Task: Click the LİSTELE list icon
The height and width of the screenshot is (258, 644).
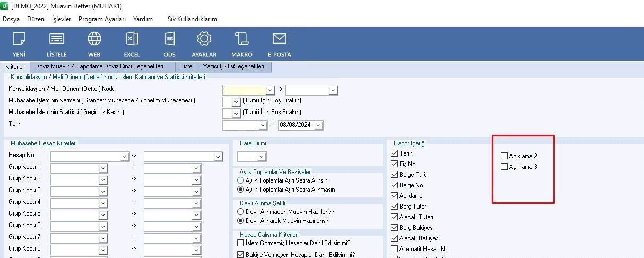Action: (x=57, y=39)
